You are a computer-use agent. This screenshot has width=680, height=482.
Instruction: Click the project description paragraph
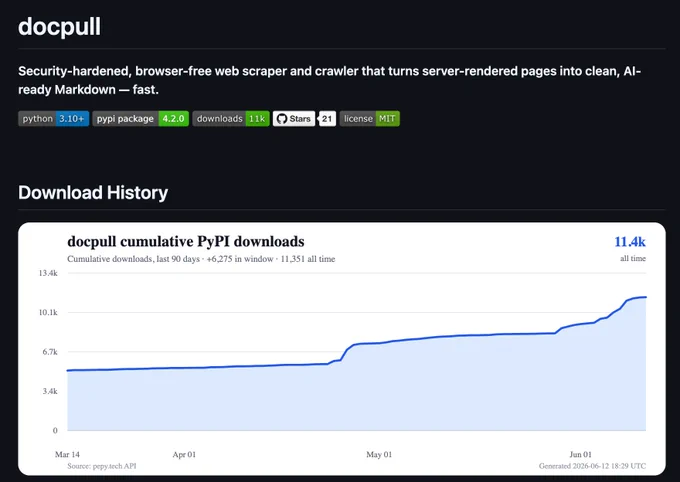(330, 80)
